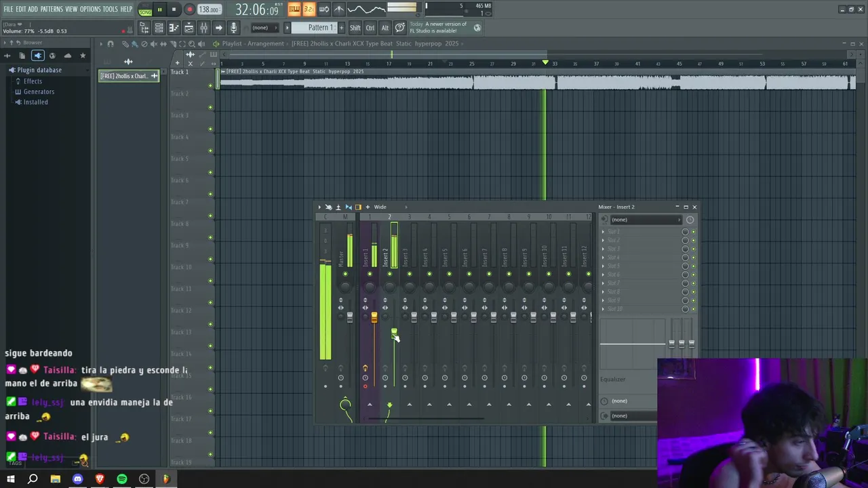Click the Record transport button
Screen dimensions: 868x488
point(189,9)
